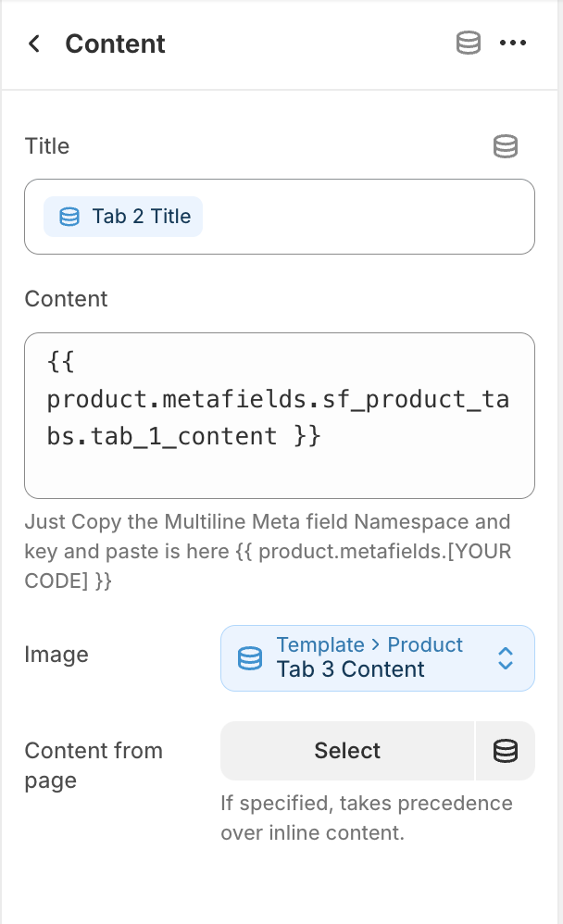Go back using the header chevron

(34, 44)
